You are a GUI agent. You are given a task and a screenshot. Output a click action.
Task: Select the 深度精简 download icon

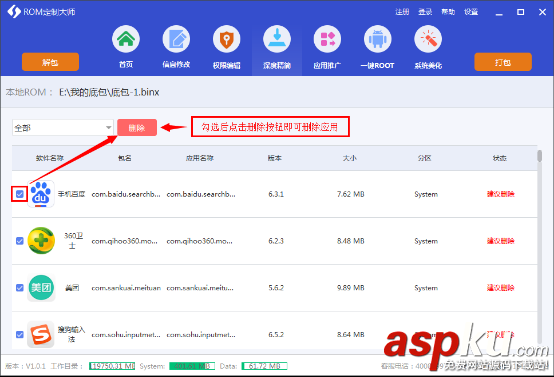[x=277, y=39]
